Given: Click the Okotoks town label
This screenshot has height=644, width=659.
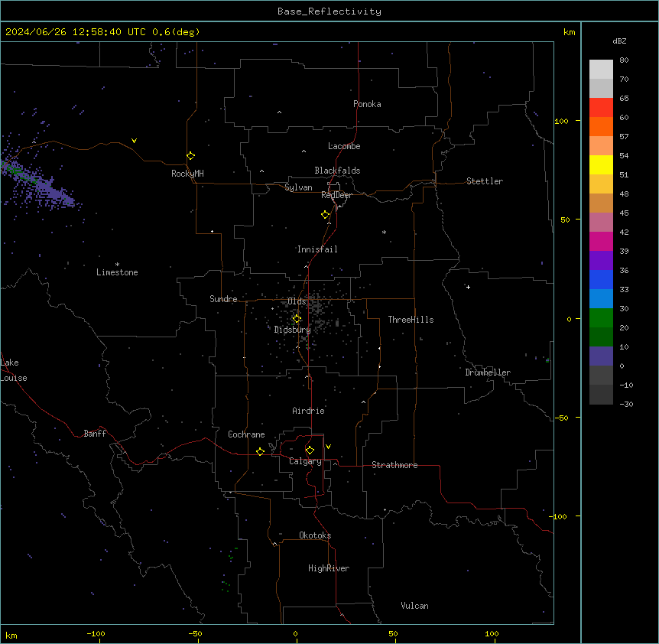Looking at the screenshot, I should (x=315, y=535).
